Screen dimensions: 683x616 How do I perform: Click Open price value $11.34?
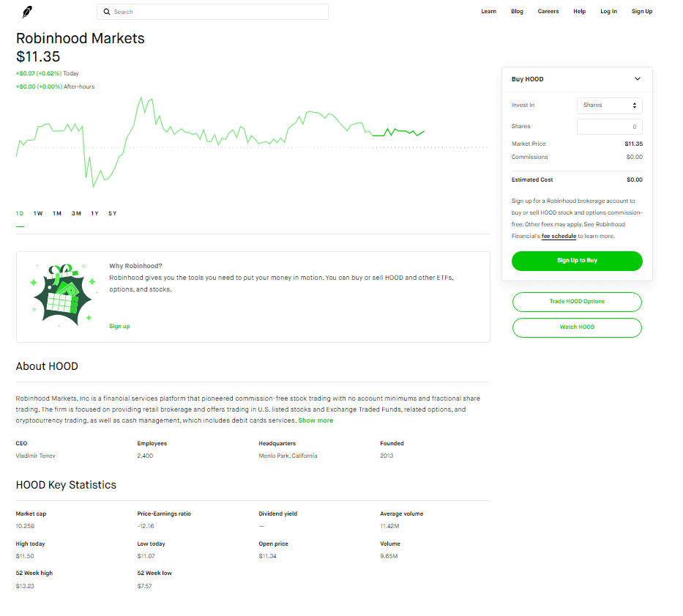pyautogui.click(x=267, y=556)
